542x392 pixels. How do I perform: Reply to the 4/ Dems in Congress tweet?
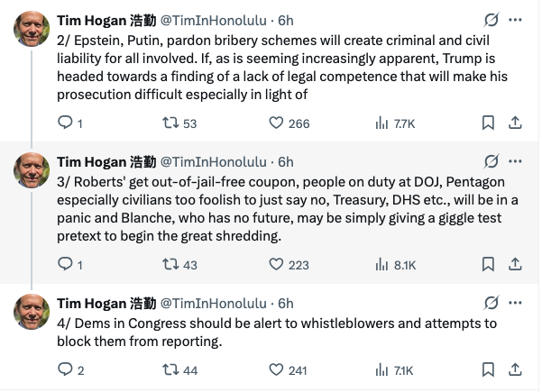click(x=64, y=369)
